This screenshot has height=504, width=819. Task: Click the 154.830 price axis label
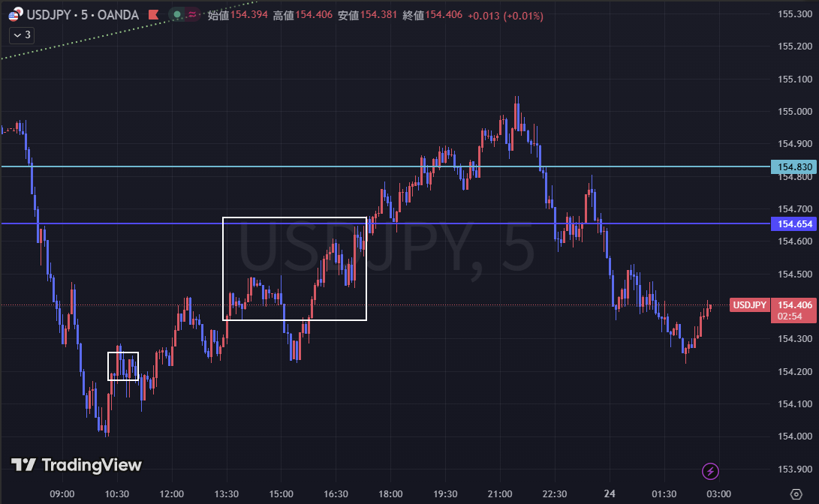(794, 166)
